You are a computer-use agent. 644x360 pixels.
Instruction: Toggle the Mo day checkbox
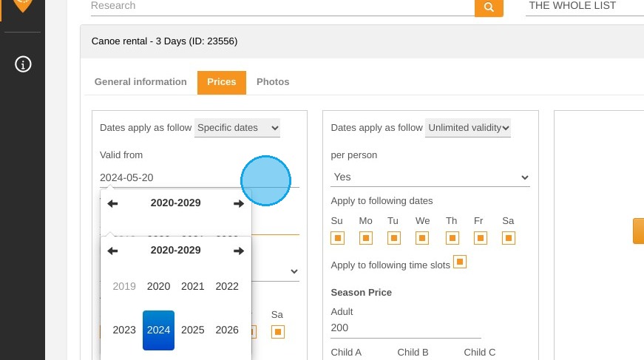[366, 238]
